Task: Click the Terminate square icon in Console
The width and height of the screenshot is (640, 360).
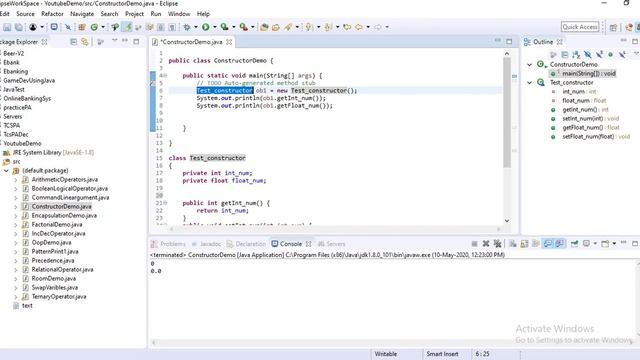Action: coord(474,244)
